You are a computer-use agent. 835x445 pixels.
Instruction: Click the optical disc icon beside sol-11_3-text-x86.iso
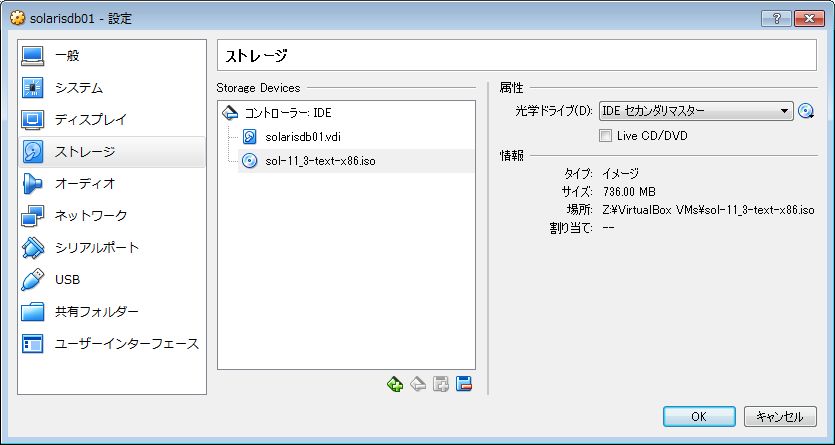click(x=249, y=161)
